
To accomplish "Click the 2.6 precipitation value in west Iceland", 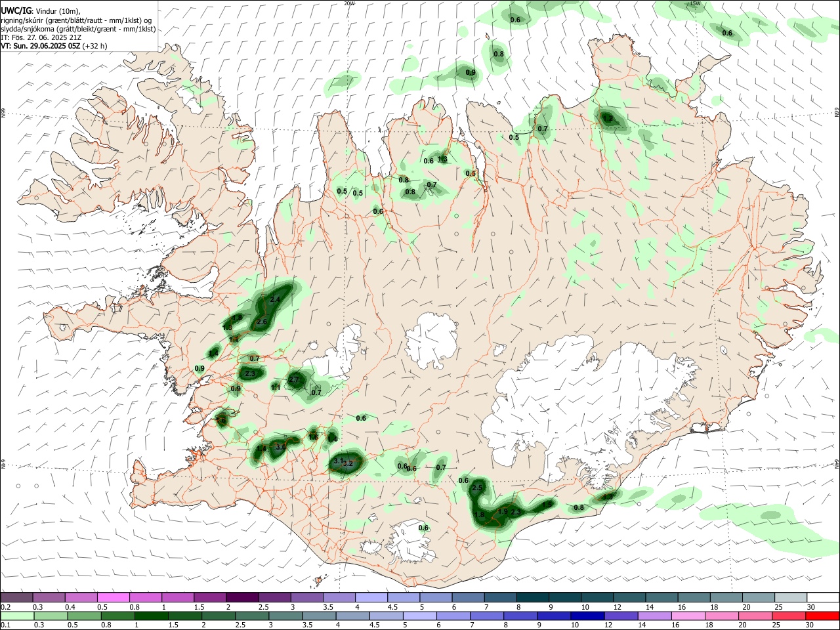I will point(262,322).
